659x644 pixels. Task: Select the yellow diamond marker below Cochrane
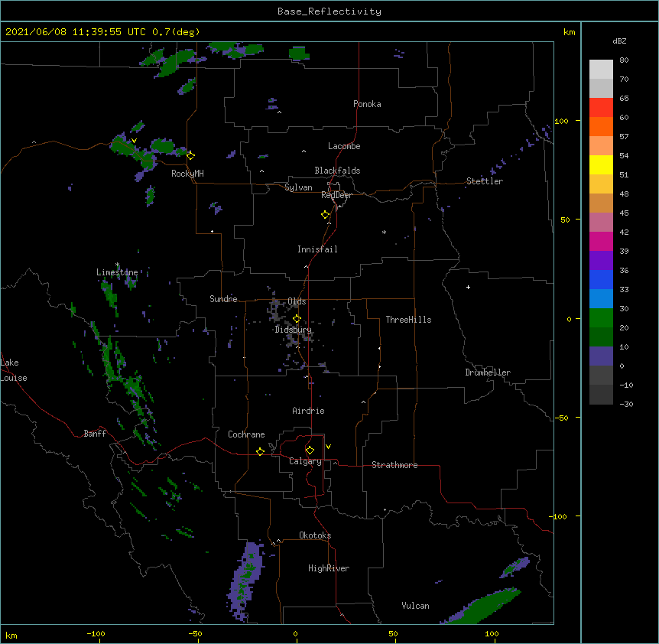tap(260, 451)
